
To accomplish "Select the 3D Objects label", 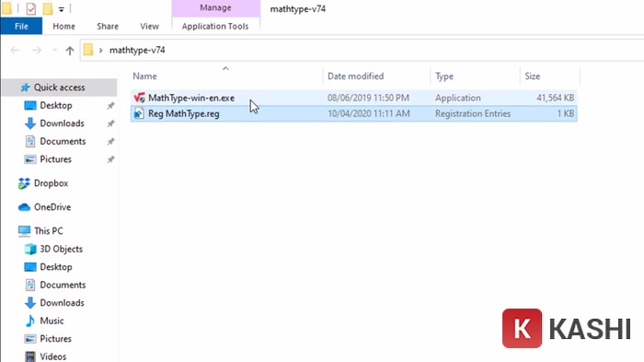I will [62, 249].
